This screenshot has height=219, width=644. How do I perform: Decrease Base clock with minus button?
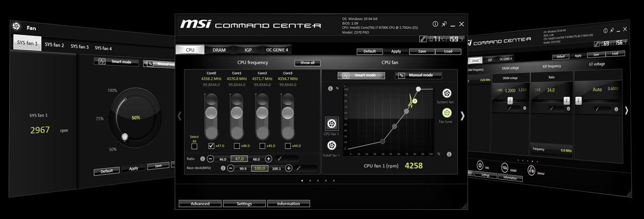[x=231, y=168]
